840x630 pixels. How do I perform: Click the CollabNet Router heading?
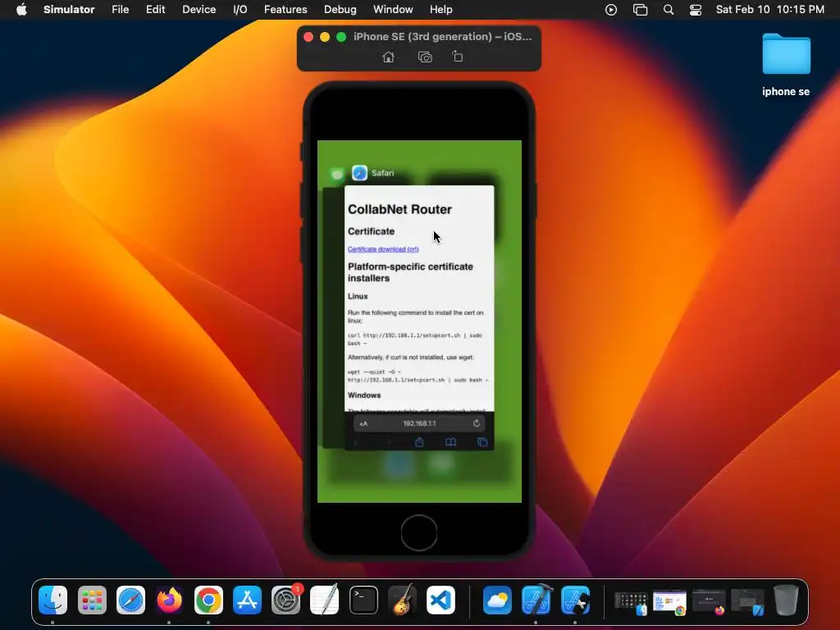(x=399, y=209)
